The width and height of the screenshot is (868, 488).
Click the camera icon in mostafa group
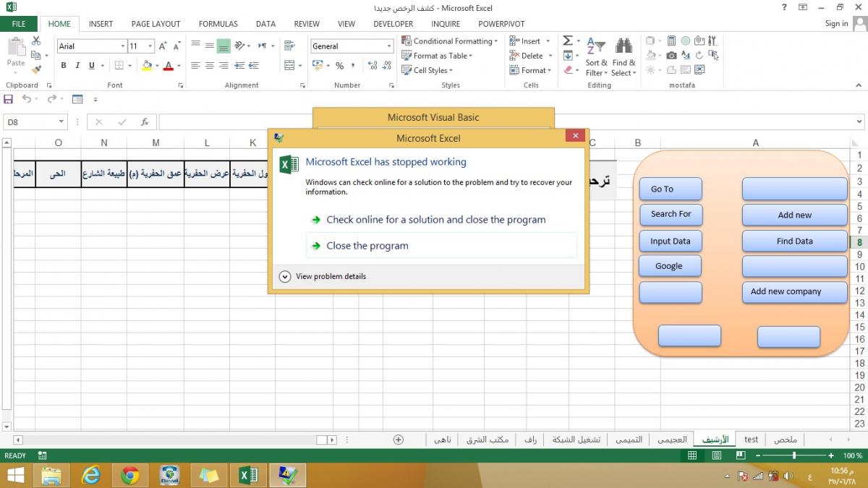click(672, 55)
